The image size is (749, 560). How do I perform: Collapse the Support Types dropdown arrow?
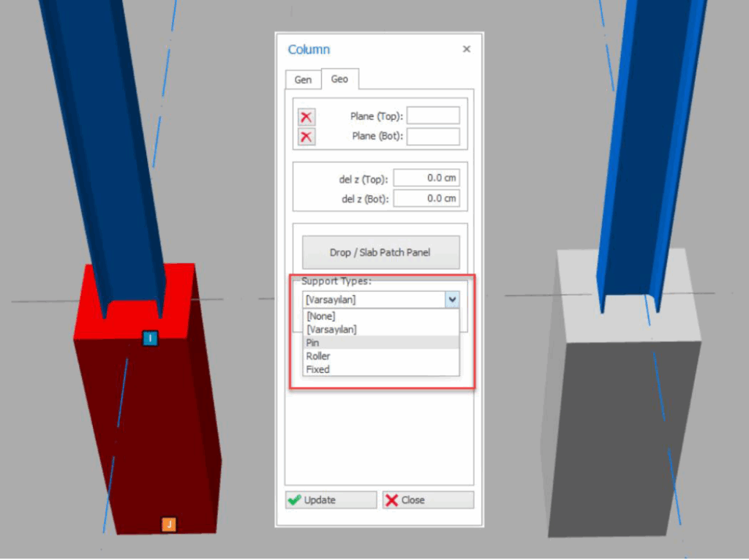click(452, 299)
